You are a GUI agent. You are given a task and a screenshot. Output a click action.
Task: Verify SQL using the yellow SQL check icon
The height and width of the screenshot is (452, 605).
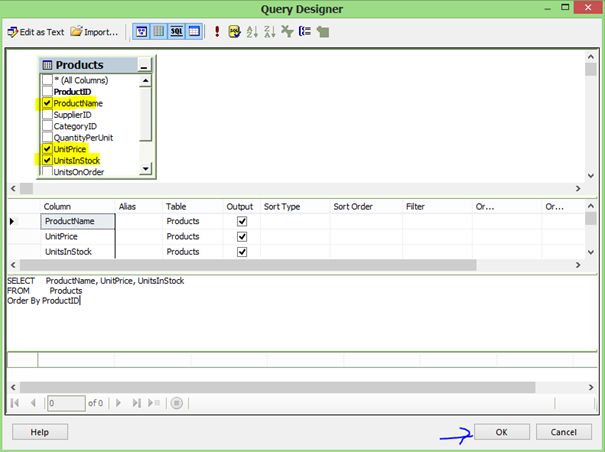pos(234,32)
